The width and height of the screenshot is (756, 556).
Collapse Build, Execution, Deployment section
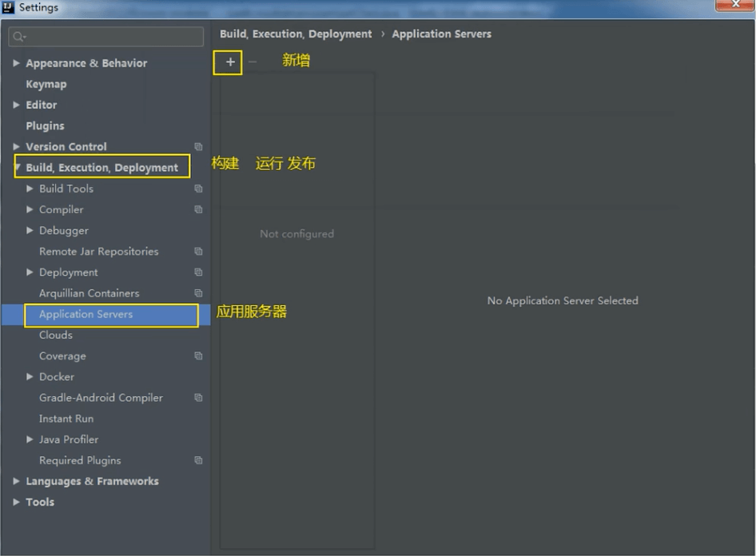click(17, 168)
